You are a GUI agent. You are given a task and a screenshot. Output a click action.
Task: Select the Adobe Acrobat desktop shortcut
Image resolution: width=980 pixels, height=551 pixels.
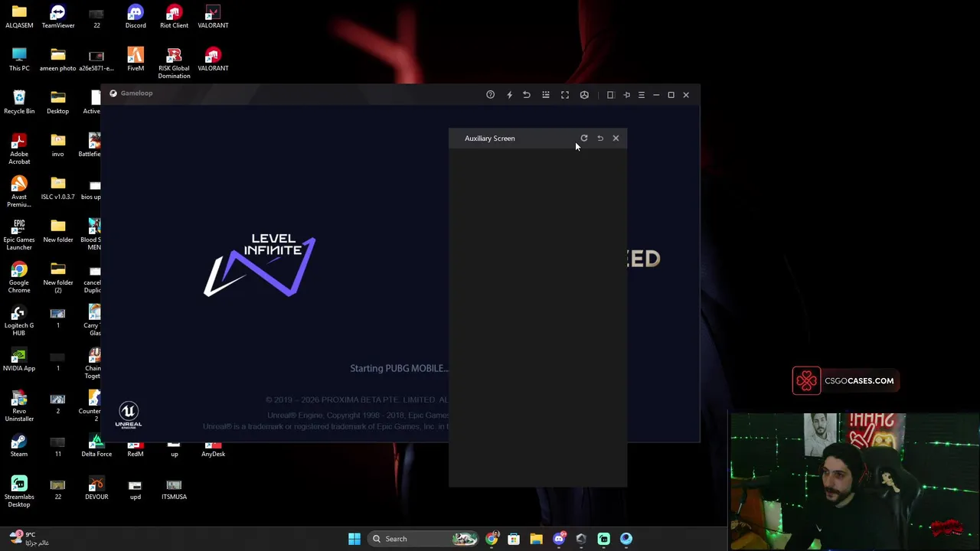tap(19, 149)
